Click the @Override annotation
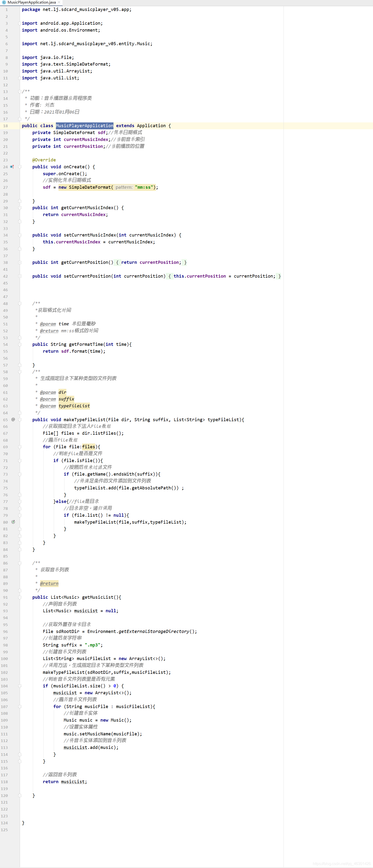Image resolution: width=373 pixels, height=868 pixels. (x=44, y=160)
